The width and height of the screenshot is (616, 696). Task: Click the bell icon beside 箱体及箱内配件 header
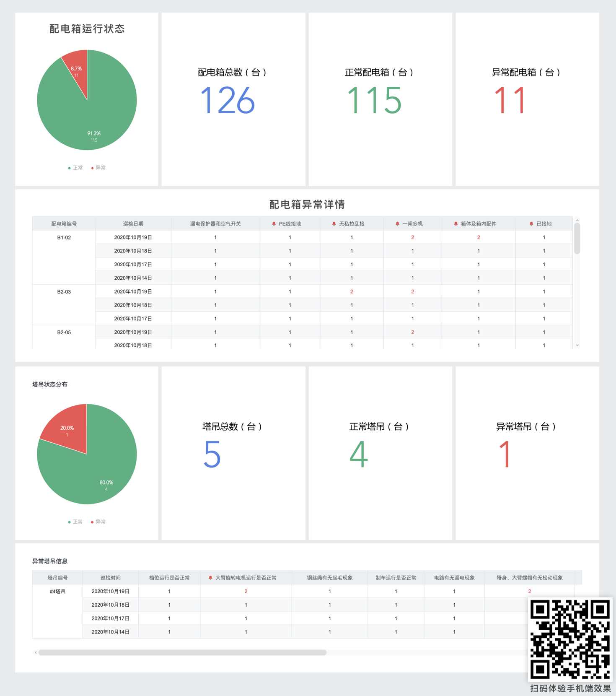tap(456, 224)
